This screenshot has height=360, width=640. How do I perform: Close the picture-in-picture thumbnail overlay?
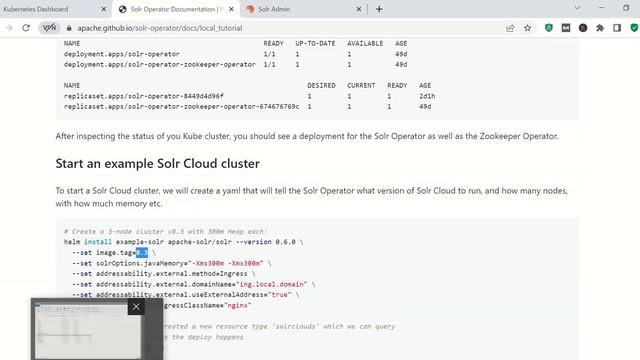136,307
